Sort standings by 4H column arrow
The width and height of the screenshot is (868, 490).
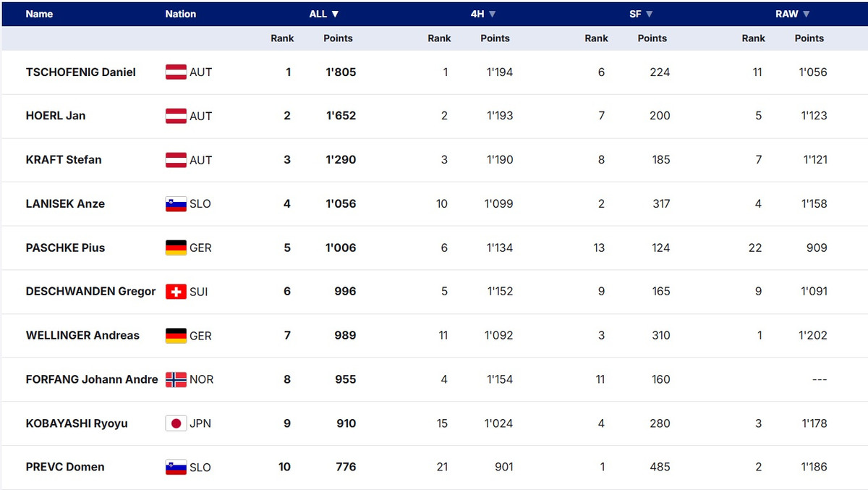(x=492, y=14)
